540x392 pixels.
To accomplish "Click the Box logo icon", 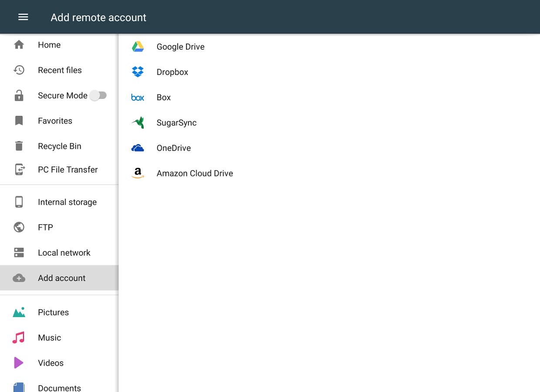I will point(138,98).
